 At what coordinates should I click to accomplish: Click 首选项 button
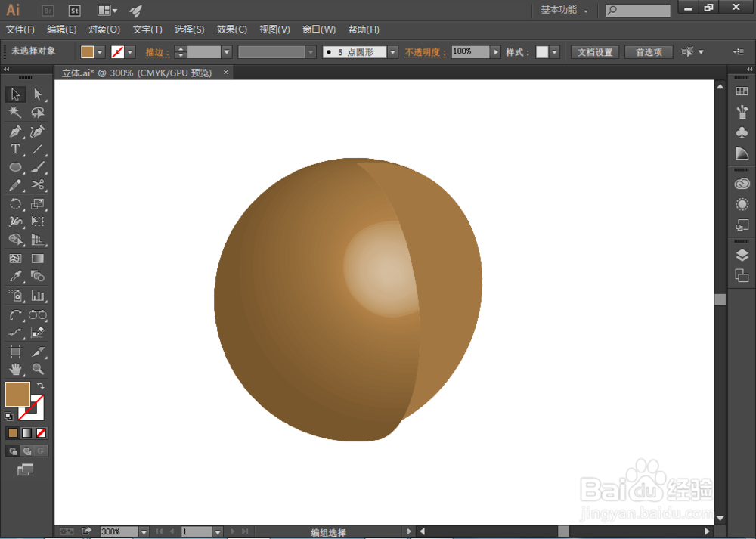(649, 52)
